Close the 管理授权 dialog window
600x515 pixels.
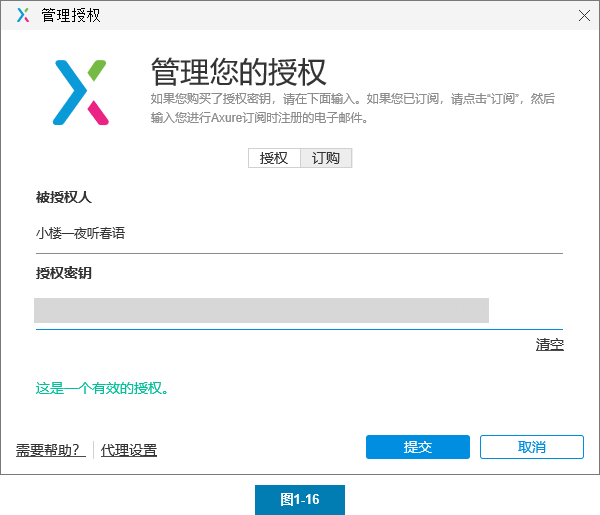pos(584,16)
